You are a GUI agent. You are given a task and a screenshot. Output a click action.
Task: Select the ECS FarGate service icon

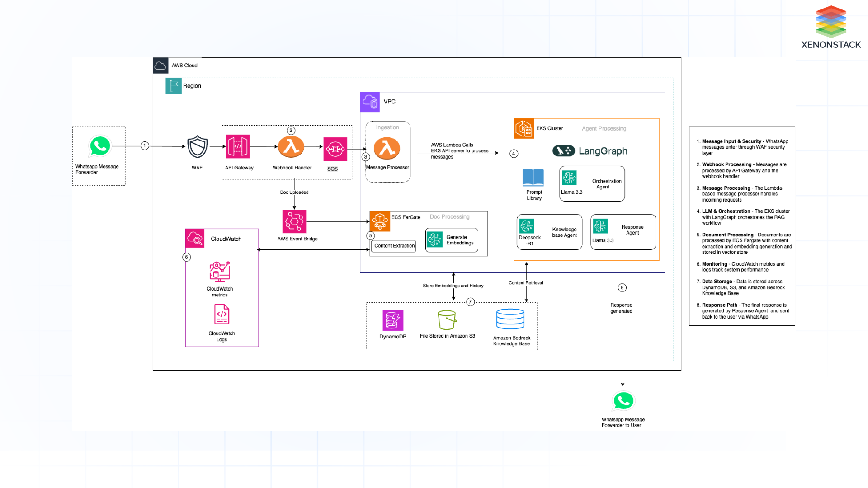[x=380, y=221]
